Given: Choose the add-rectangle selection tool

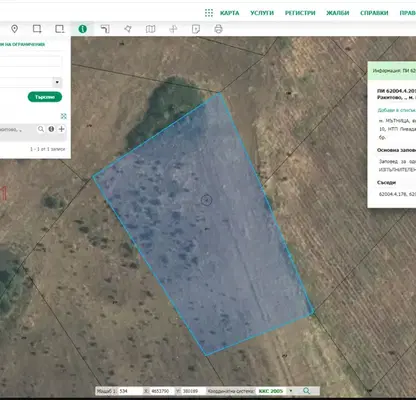Looking at the screenshot, I should 37,29.
